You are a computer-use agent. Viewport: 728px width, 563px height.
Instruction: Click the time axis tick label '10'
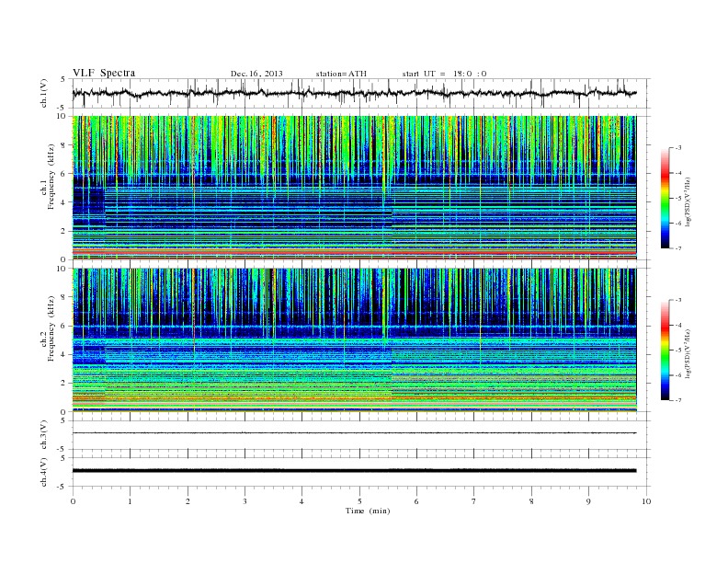coord(646,501)
